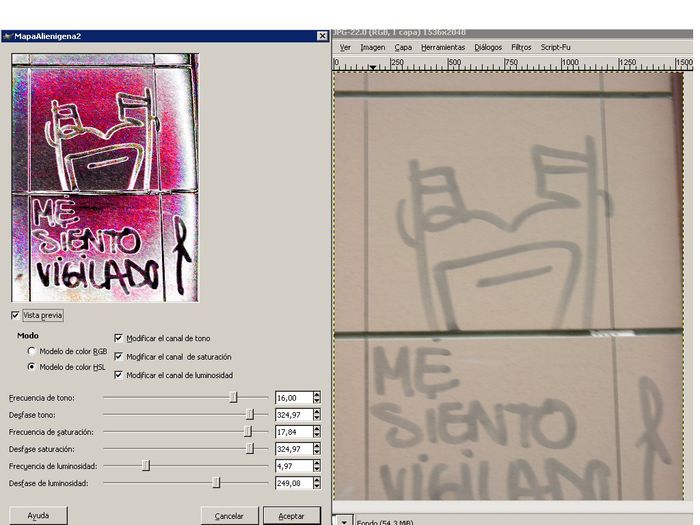The image size is (700, 525).
Task: Click the Frecuencia de saturación spinner arrows
Action: 317,432
